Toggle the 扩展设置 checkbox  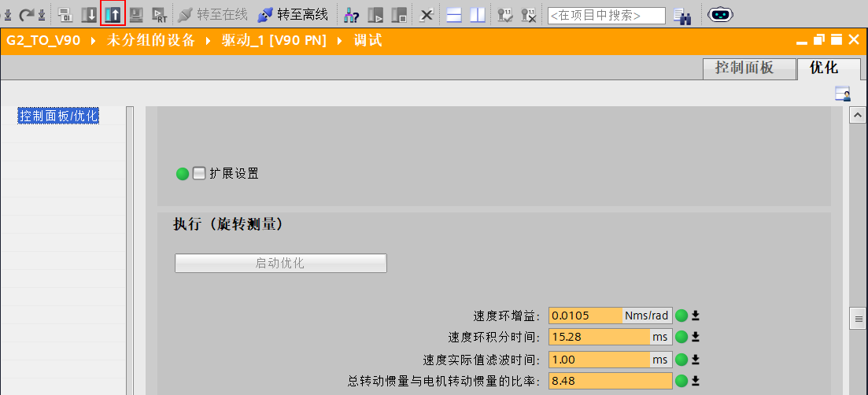(x=199, y=174)
